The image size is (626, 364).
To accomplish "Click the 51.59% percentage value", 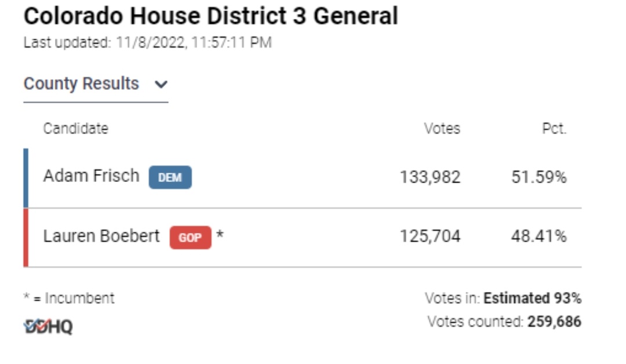I will (x=539, y=177).
